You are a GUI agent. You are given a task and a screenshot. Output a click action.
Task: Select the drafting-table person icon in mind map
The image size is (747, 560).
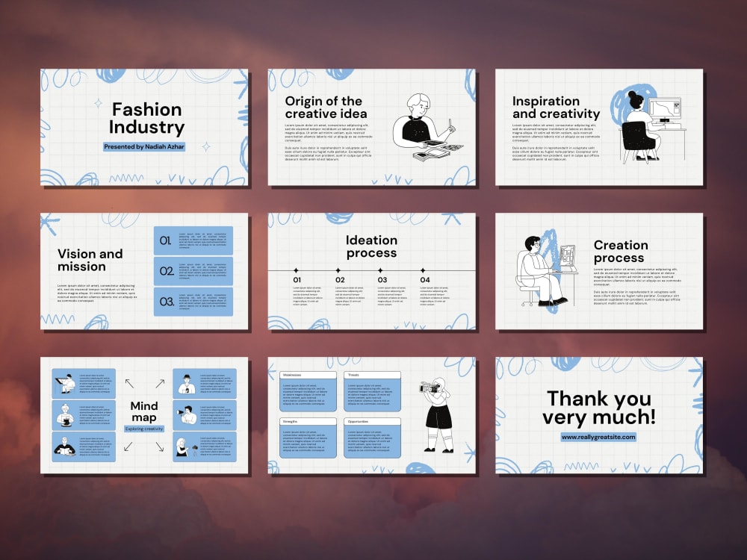66,384
